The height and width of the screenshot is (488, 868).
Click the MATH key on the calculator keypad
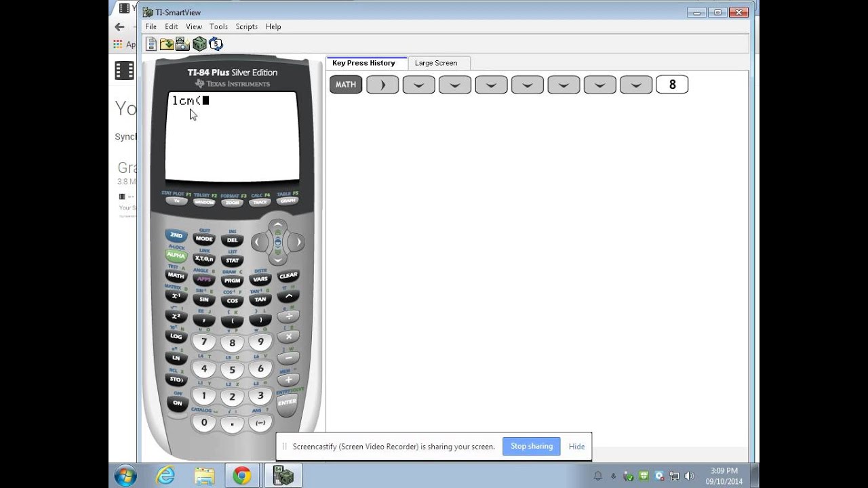pos(176,276)
